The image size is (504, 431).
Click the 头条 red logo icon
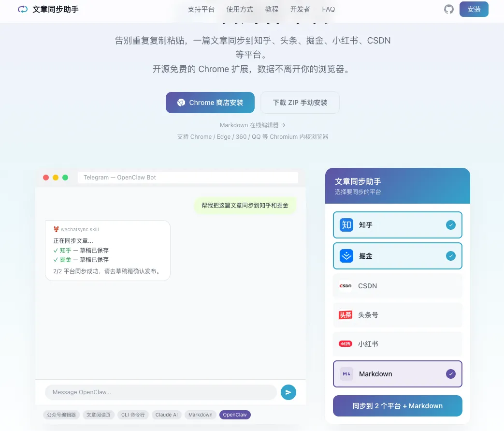[346, 315]
